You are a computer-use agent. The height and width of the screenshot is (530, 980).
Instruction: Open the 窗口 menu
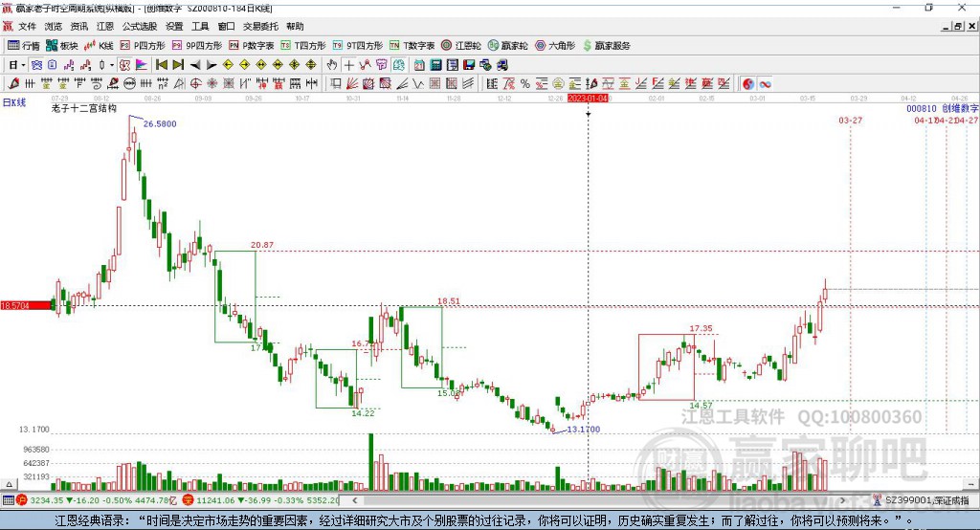[226, 26]
